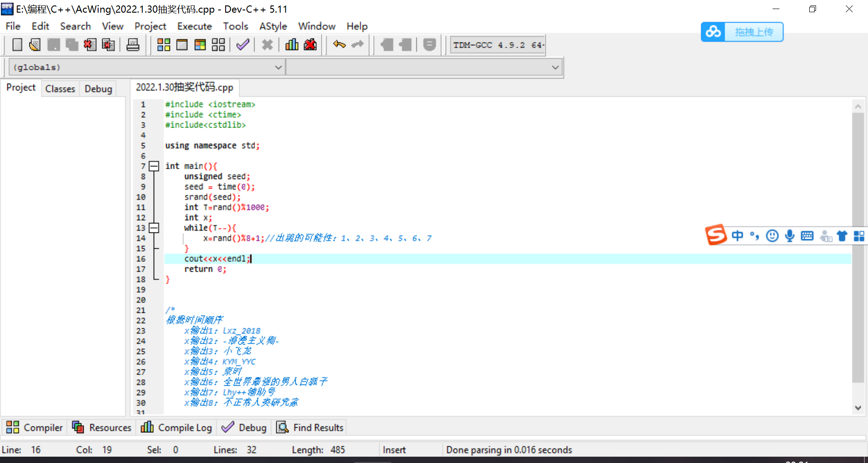This screenshot has height=463, width=868.
Task: Click the Sogou input S logo
Action: click(x=716, y=235)
